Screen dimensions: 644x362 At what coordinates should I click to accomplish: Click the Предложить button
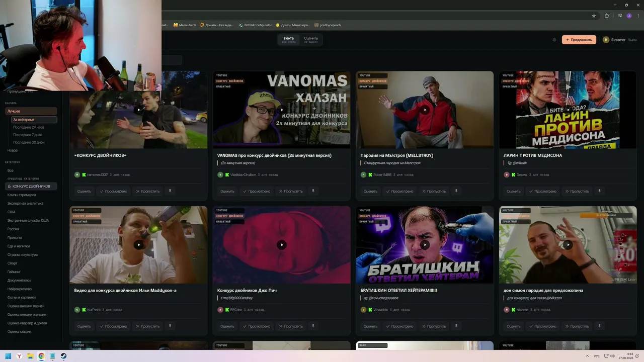579,40
